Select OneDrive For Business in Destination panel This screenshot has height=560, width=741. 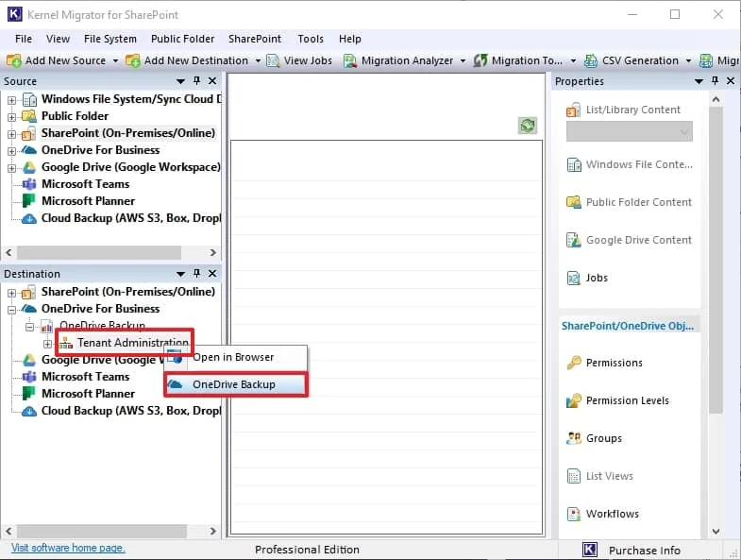(x=100, y=309)
